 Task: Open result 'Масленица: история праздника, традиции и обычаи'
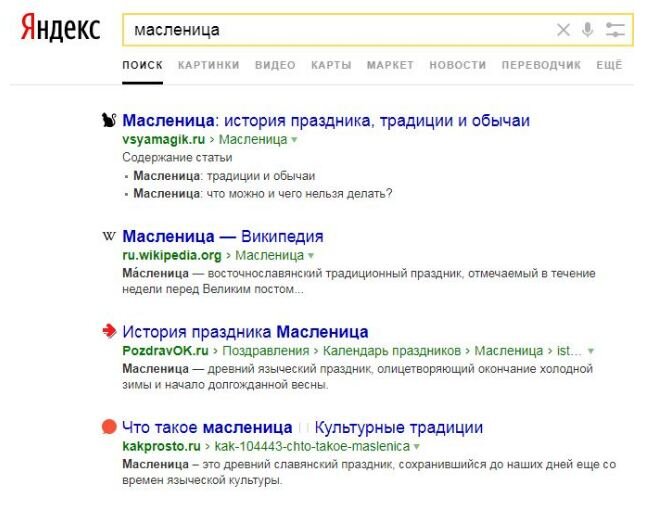coord(326,120)
